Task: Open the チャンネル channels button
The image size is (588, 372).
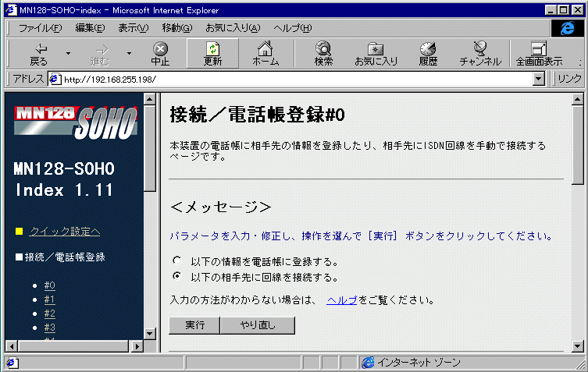Action: (480, 54)
